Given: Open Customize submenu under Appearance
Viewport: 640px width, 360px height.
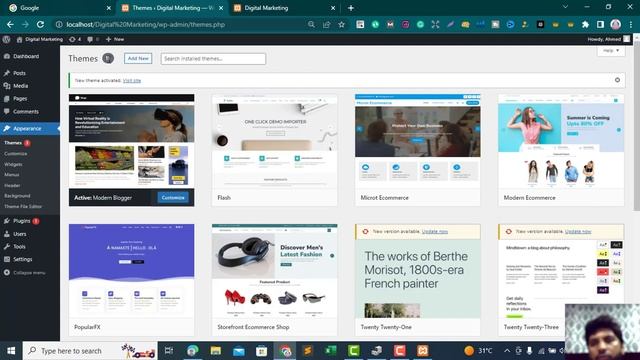Looking at the screenshot, I should [x=16, y=154].
